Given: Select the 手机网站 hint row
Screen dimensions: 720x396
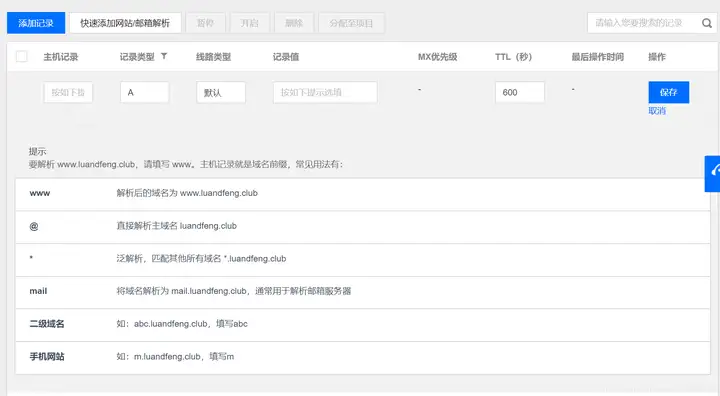Looking at the screenshot, I should 363,357.
